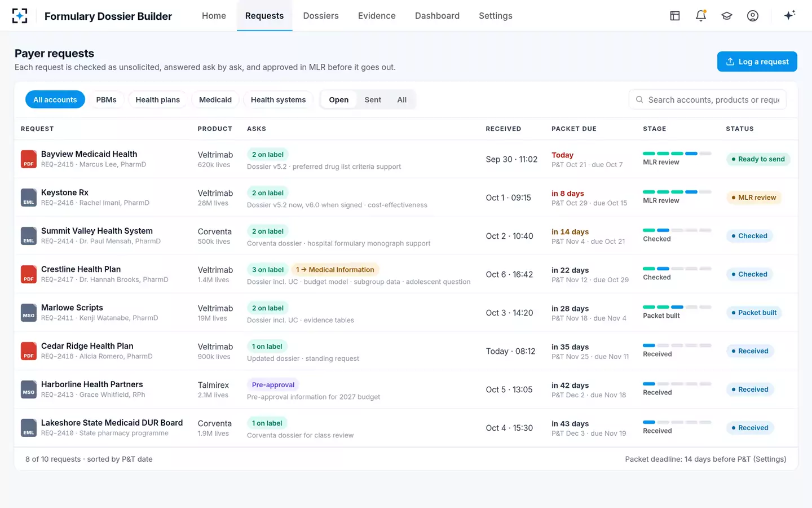The image size is (812, 508).
Task: Switch to the Evidence tab
Action: click(377, 16)
